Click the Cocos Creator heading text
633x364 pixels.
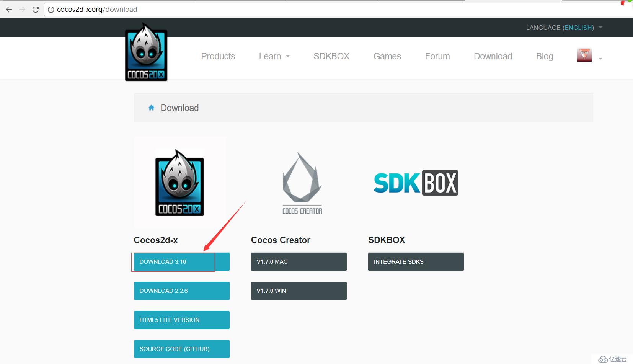tap(281, 240)
